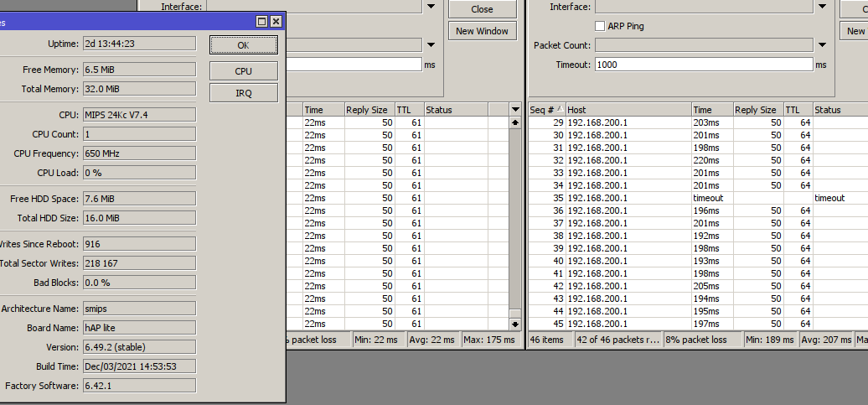Screen dimensions: 868x405
Task: Sort left ping table by Time column
Action: (323, 110)
